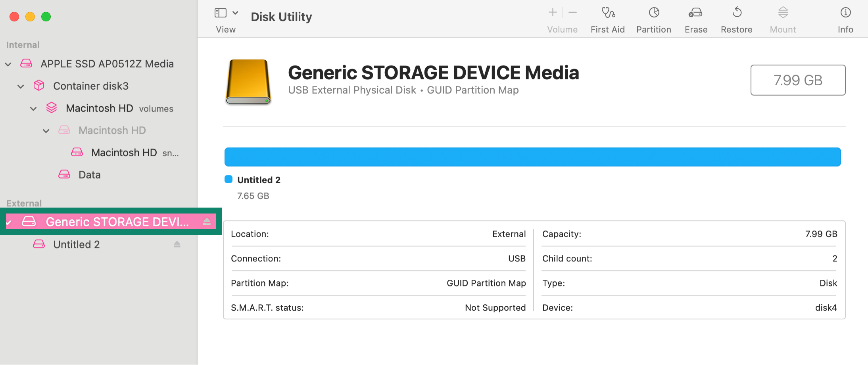Screen dimensions: 868x365
Task: Unmount via the Mount toolbar icon
Action: [x=782, y=19]
